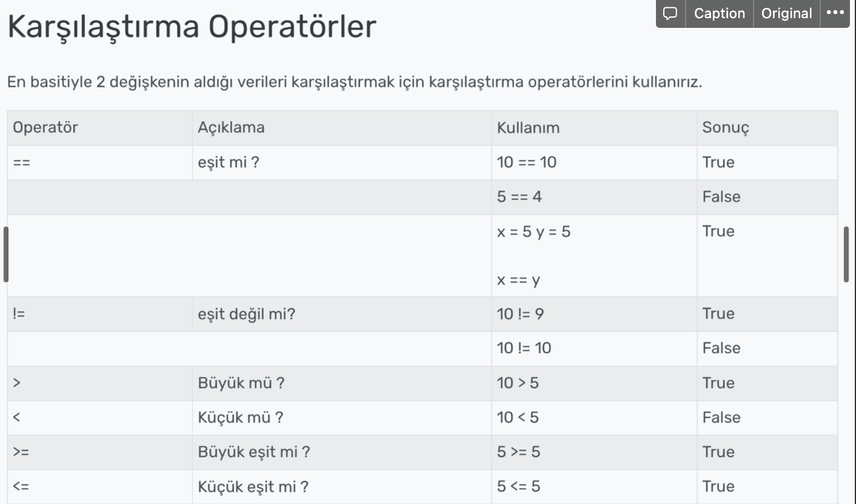Click the '10 == 10' usage cell
This screenshot has width=856, height=504.
click(x=594, y=162)
